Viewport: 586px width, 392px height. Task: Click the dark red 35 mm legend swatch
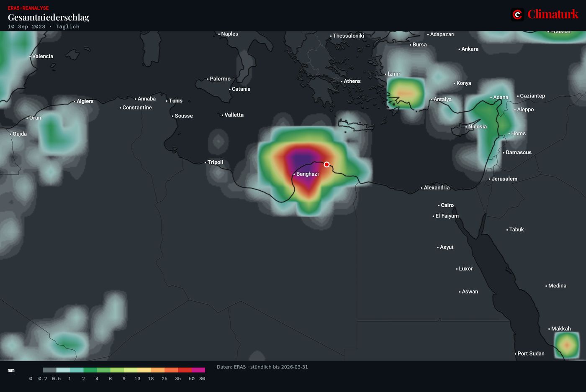tap(185, 370)
